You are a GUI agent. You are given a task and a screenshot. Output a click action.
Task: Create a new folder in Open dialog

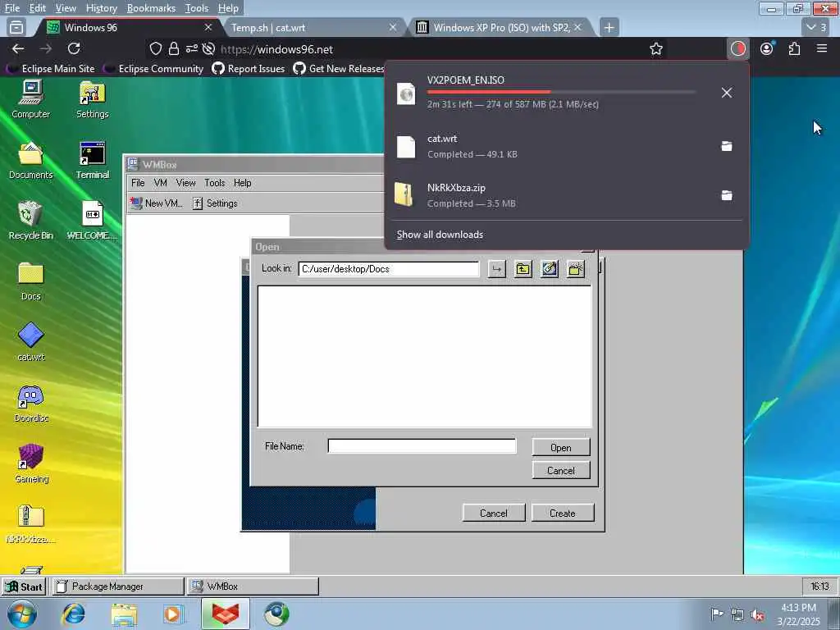[x=576, y=269]
